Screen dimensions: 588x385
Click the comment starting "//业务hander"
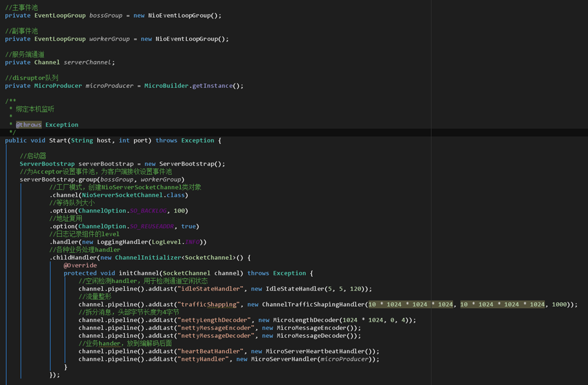[125, 344]
